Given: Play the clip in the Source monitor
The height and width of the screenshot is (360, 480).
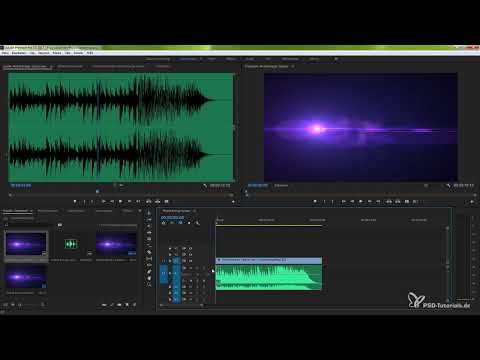Looking at the screenshot, I should (120, 201).
